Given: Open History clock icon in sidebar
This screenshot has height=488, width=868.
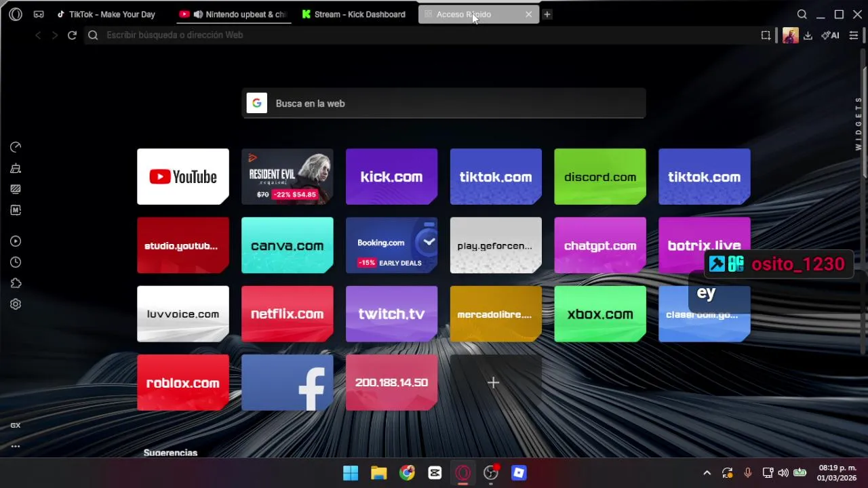Looking at the screenshot, I should [16, 262].
